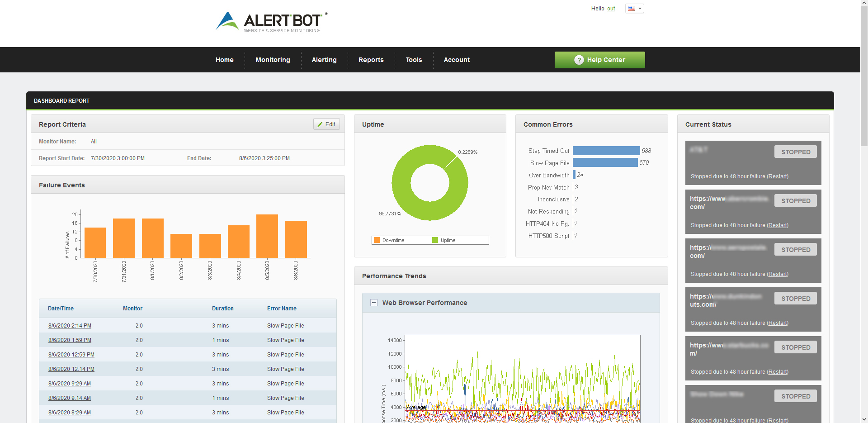Open the 8/6/2020 8:29 AM failure event

point(70,413)
